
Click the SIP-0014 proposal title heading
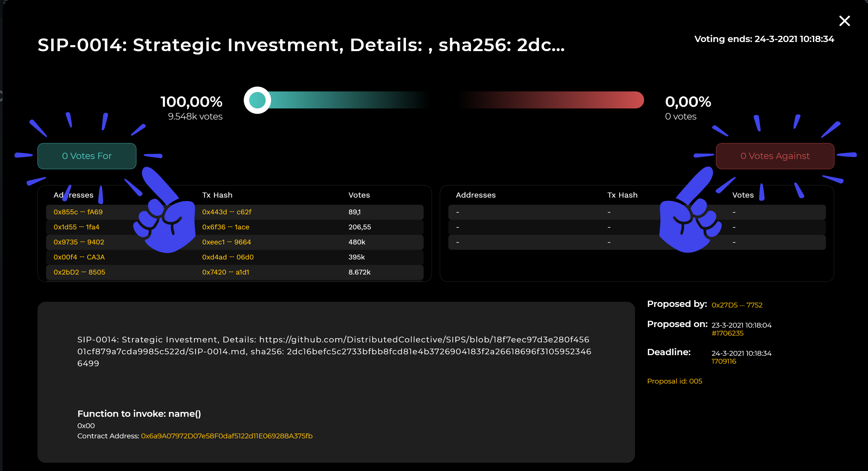point(301,45)
